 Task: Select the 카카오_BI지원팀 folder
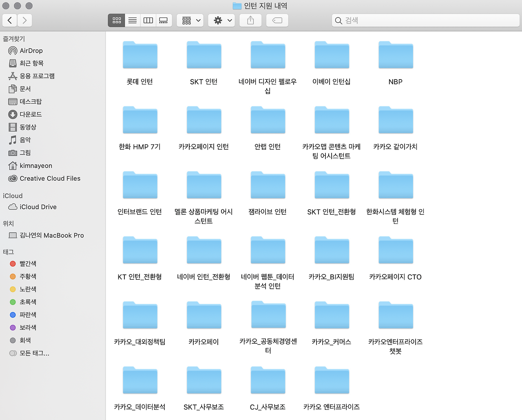(x=332, y=259)
